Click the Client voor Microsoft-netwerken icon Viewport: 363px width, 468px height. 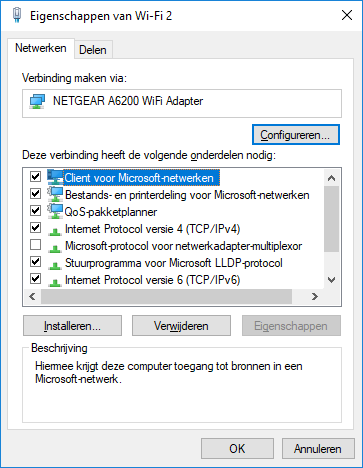click(55, 177)
